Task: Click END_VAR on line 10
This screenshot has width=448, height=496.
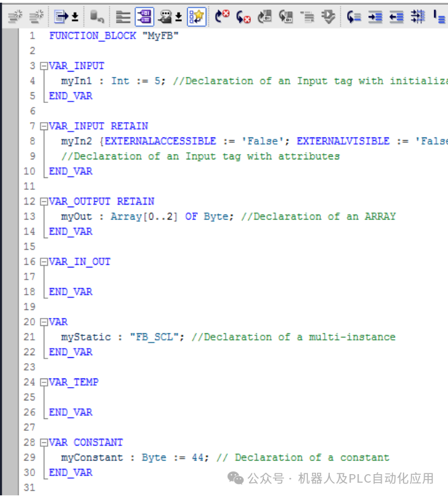Action: (70, 171)
